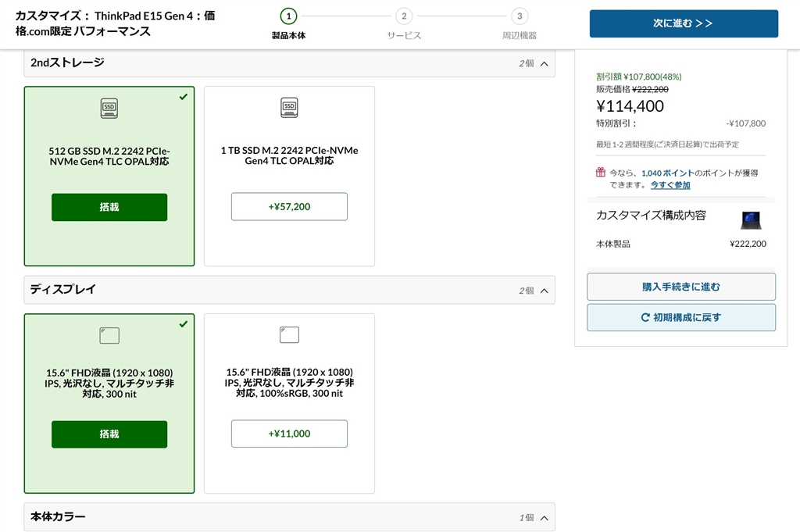Viewport: 800px width, 532px height.
Task: Click the green checkmark on 512 GB SSD
Action: [x=183, y=97]
